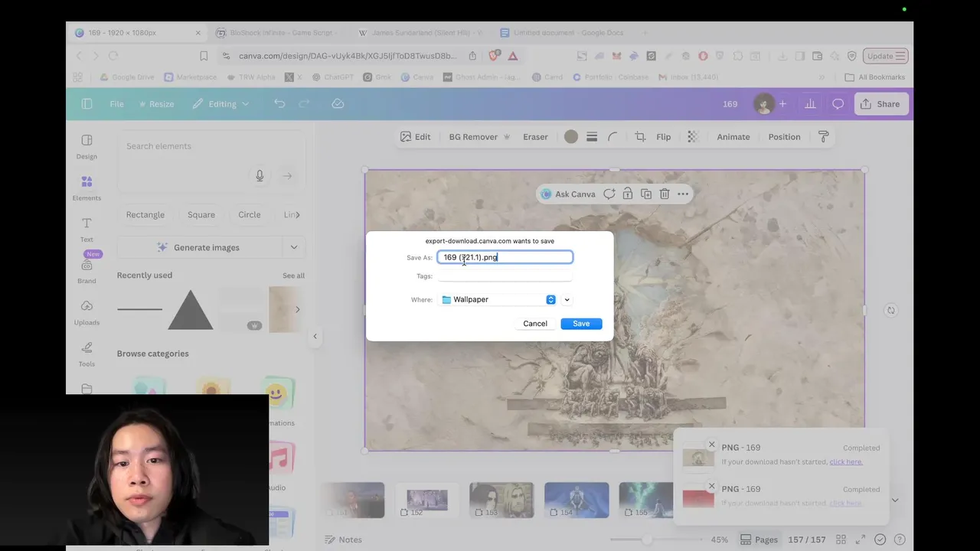This screenshot has width=980, height=551.
Task: Select the Eraser tool
Action: coord(535,137)
